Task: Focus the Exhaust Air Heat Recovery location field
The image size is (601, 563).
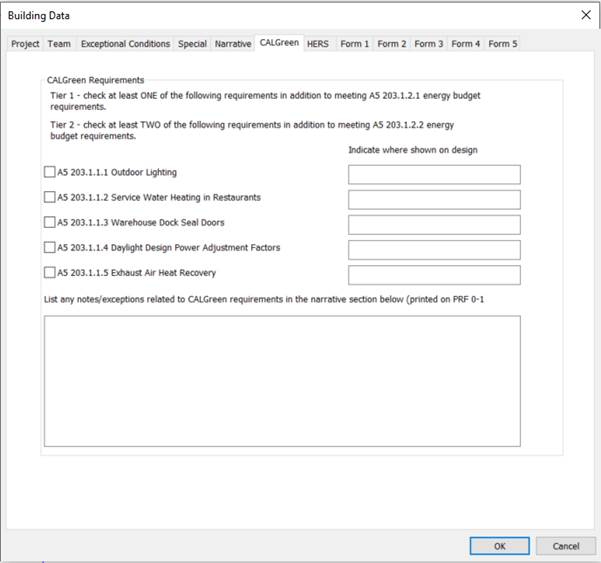Action: 434,275
